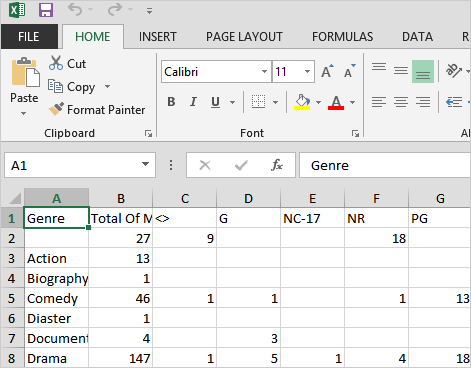This screenshot has height=368, width=471.
Task: Click the NC-17 header cell
Action: pyautogui.click(x=312, y=218)
